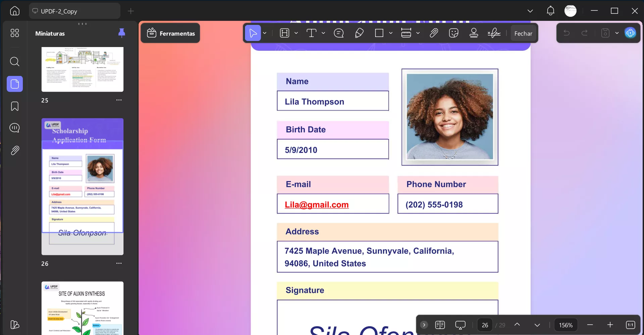Viewport: 644px width, 335px height.
Task: Toggle the two-page reading view
Action: pos(440,325)
